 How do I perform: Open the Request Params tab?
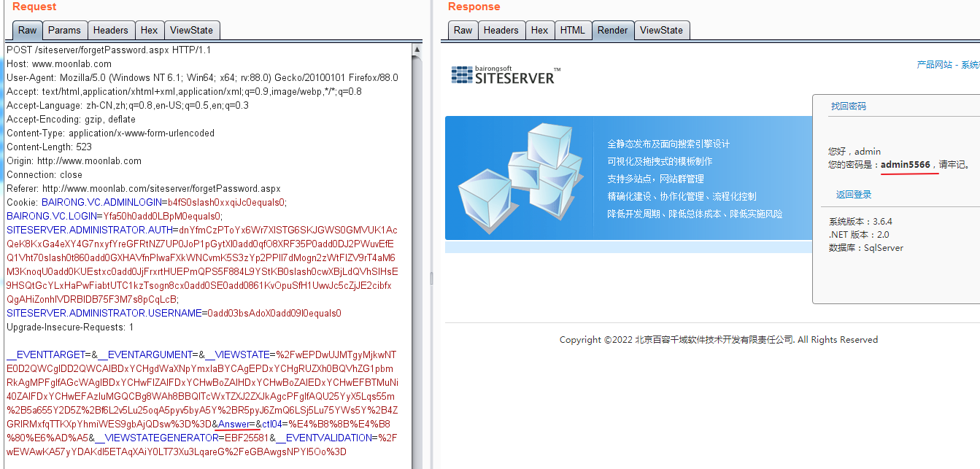click(x=64, y=30)
